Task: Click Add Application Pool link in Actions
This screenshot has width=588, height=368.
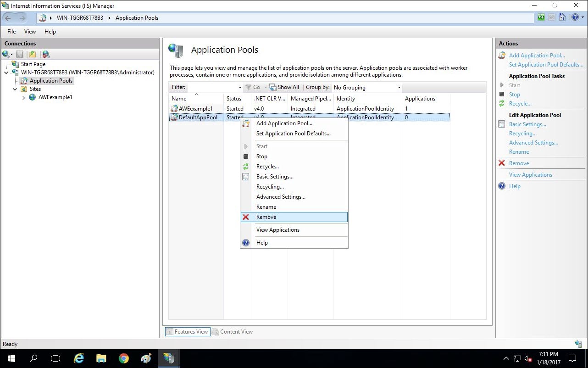Action: click(x=537, y=56)
